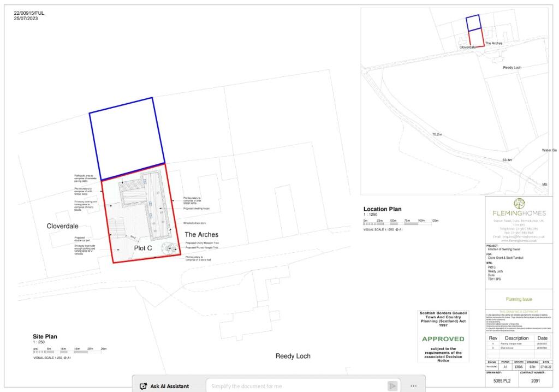This screenshot has width=559, height=392.
Task: Click the Ask AI Assistant chat icon
Action: pyautogui.click(x=143, y=386)
